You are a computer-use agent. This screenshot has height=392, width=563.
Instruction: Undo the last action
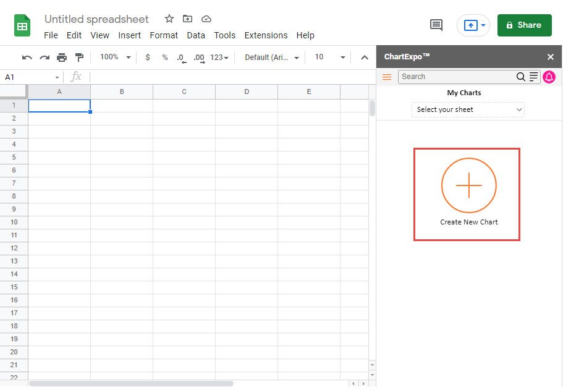(x=27, y=58)
